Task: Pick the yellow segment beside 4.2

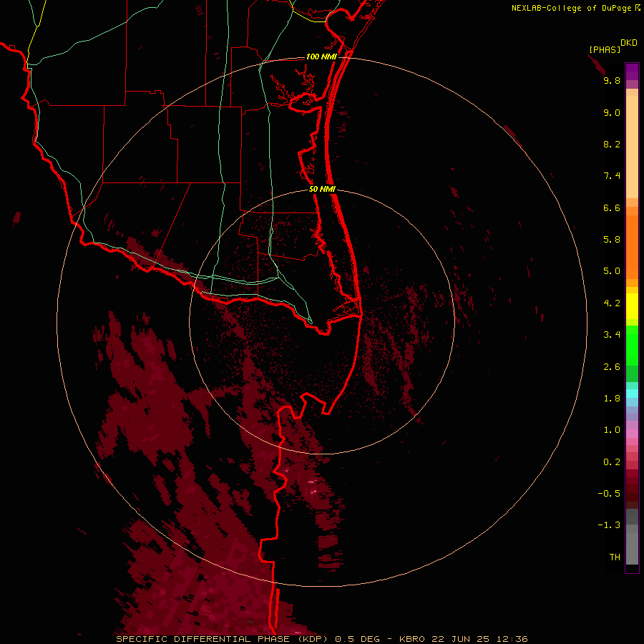Action: (632, 306)
